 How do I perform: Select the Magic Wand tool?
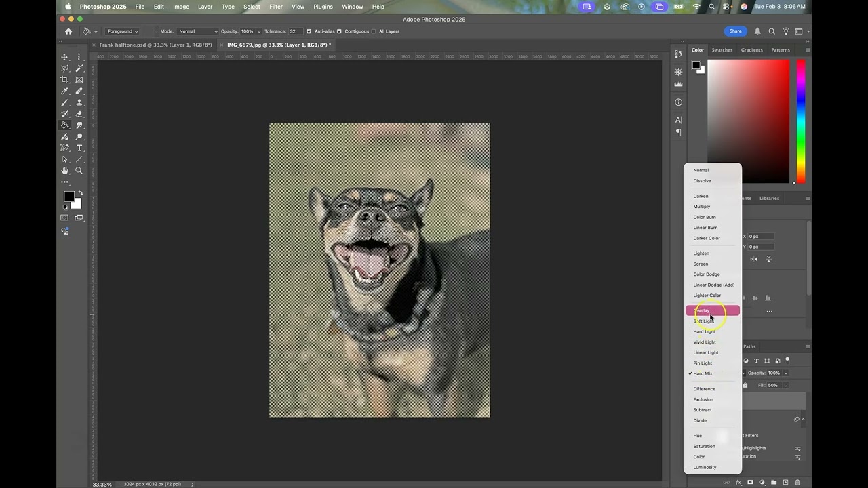point(79,68)
